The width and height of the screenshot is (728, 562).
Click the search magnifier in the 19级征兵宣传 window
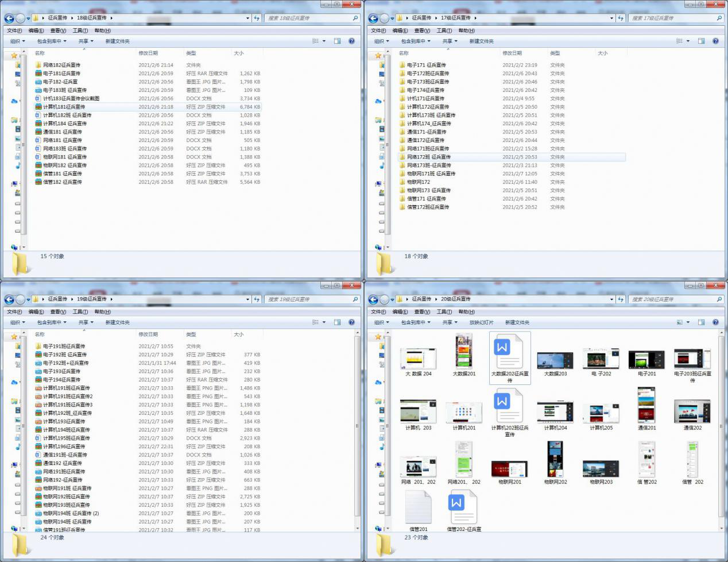(x=355, y=299)
